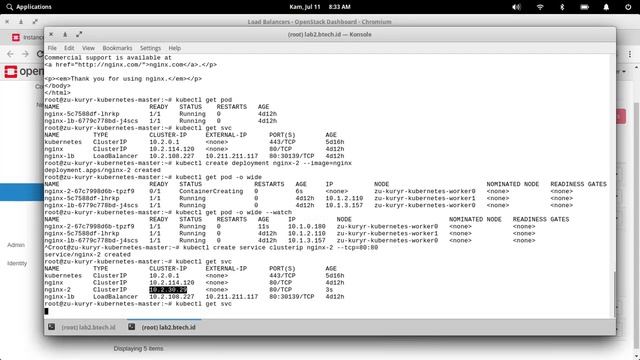Maximize the Chromium window behind
Viewport: 640px width, 360px height.
(35, 22)
